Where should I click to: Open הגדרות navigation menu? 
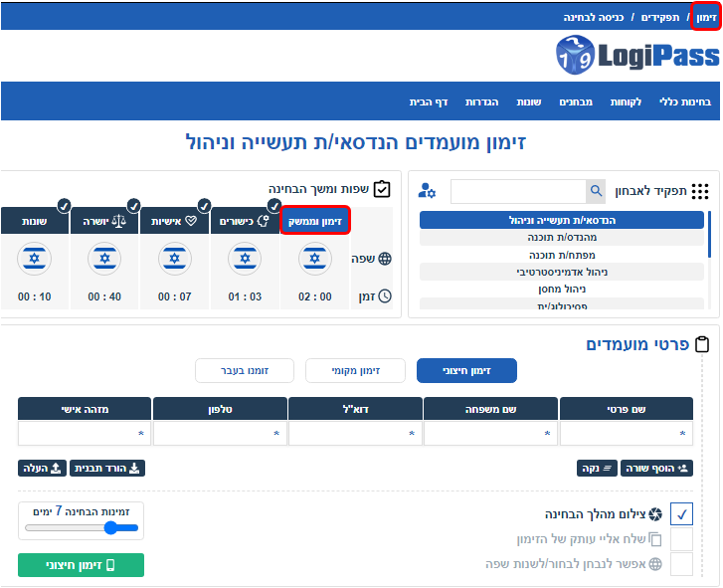click(x=482, y=101)
